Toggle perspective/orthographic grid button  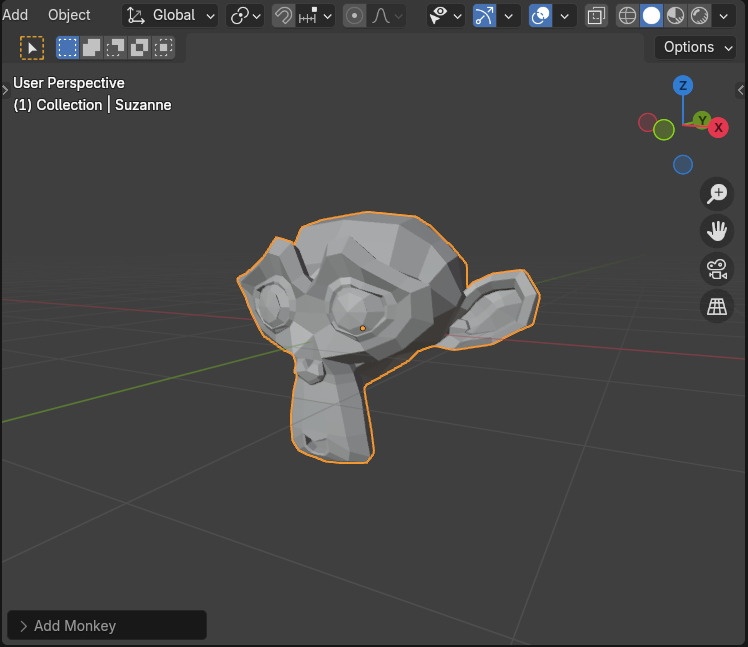pos(717,306)
